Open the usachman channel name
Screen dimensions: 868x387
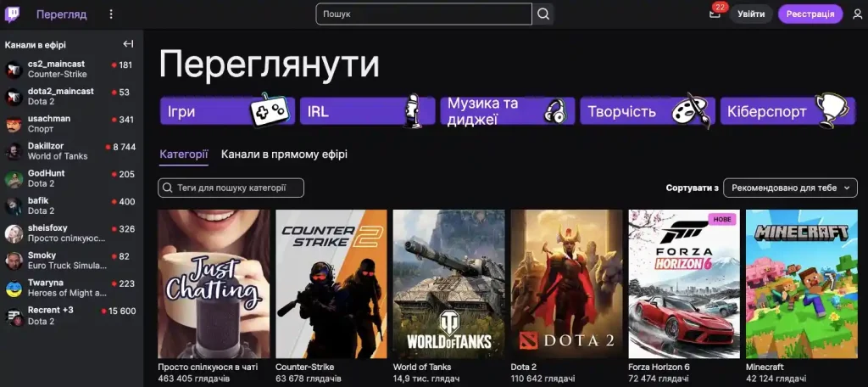[x=49, y=119]
